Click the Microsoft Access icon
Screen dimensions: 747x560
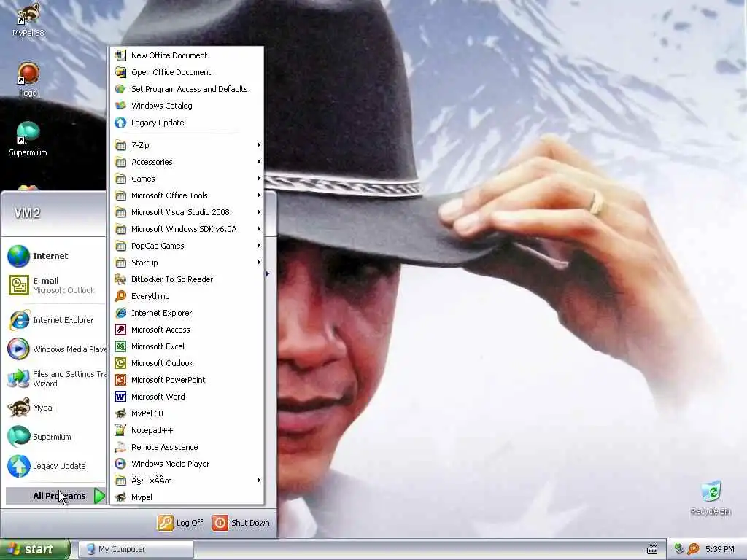120,330
